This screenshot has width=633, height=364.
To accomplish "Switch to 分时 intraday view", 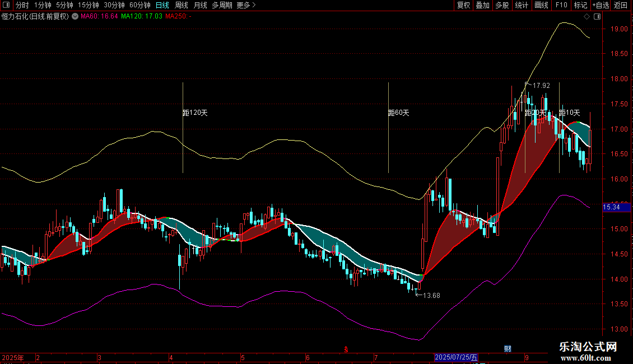I will coord(22,5).
